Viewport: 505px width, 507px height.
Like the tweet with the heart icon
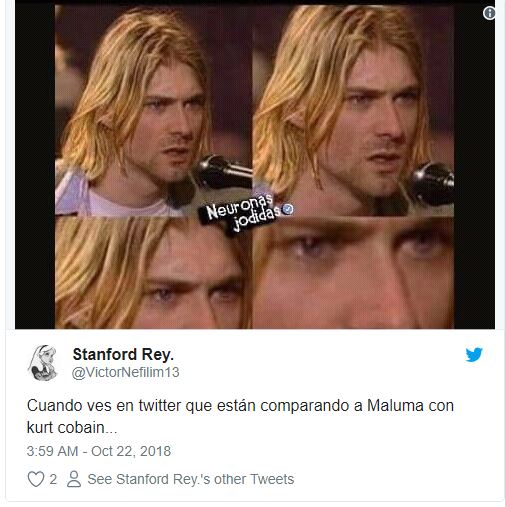point(36,479)
